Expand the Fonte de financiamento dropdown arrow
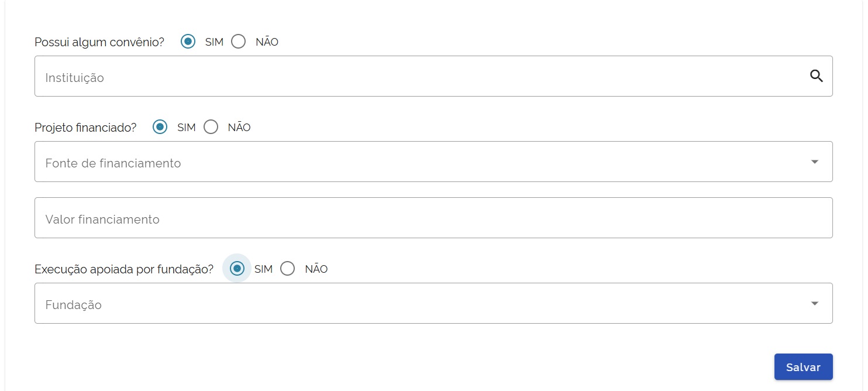Screen dimensions: 868x391 (x=815, y=162)
